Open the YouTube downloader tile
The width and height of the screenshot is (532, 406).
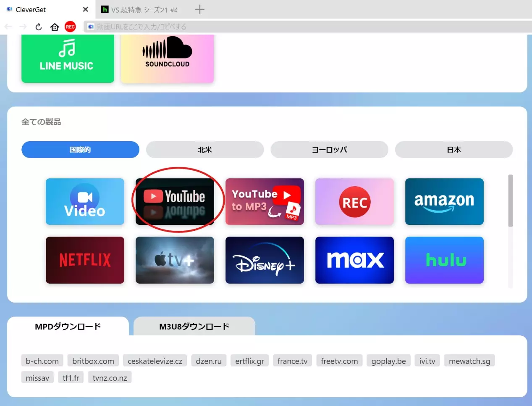pyautogui.click(x=175, y=201)
